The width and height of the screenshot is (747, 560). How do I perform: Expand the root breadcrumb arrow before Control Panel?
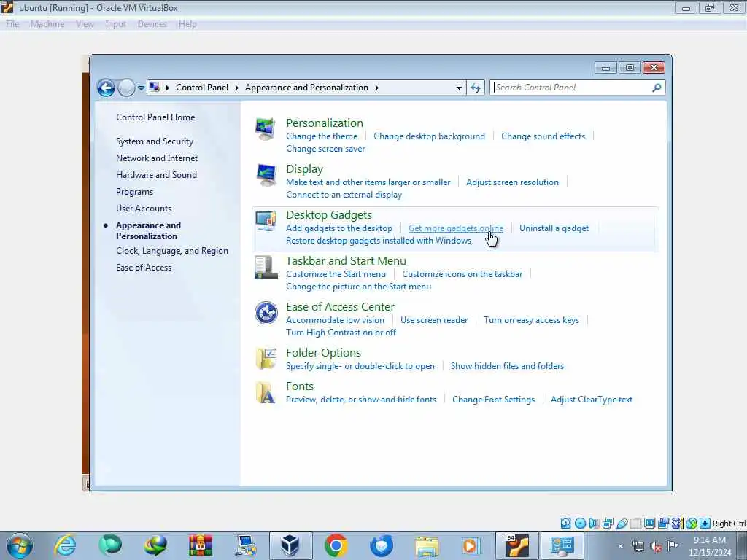168,87
